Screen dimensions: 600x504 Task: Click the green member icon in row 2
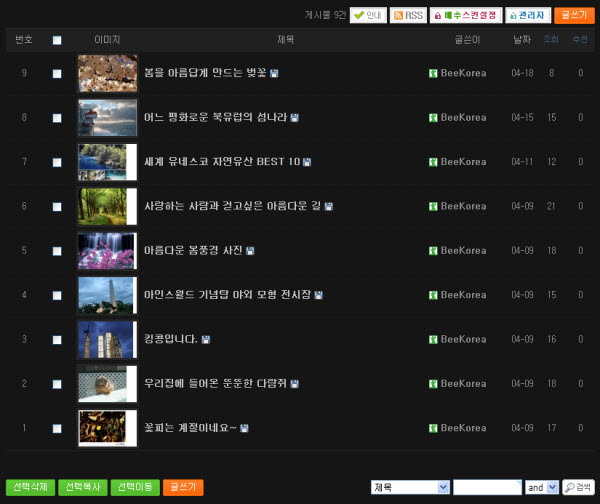click(433, 384)
